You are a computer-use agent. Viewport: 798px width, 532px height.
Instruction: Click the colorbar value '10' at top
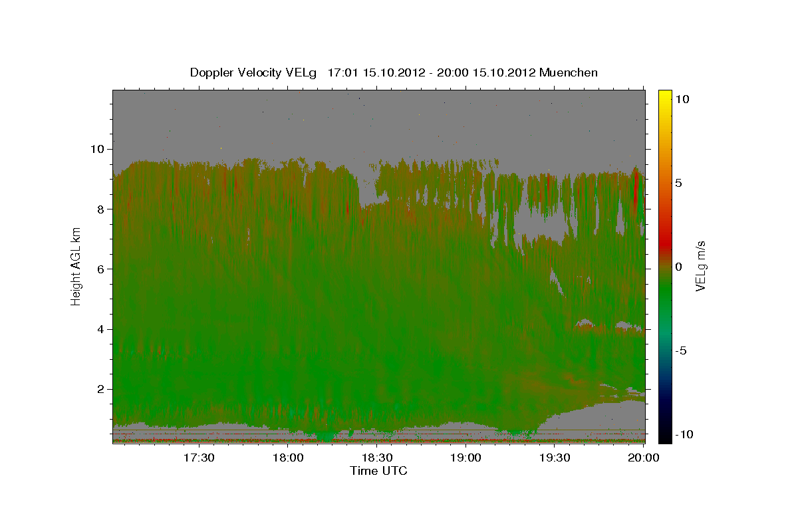(x=682, y=98)
